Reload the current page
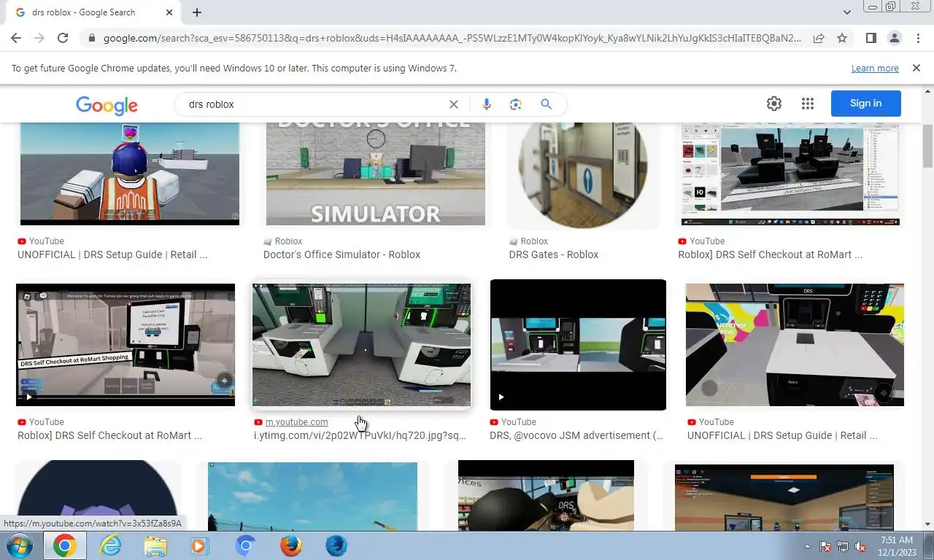This screenshot has height=560, width=934. 63,38
